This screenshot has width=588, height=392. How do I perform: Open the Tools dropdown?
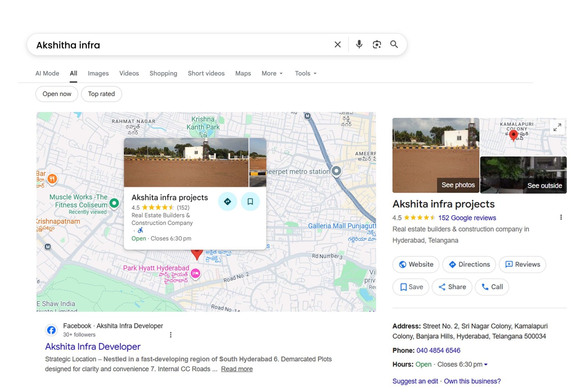pos(305,73)
